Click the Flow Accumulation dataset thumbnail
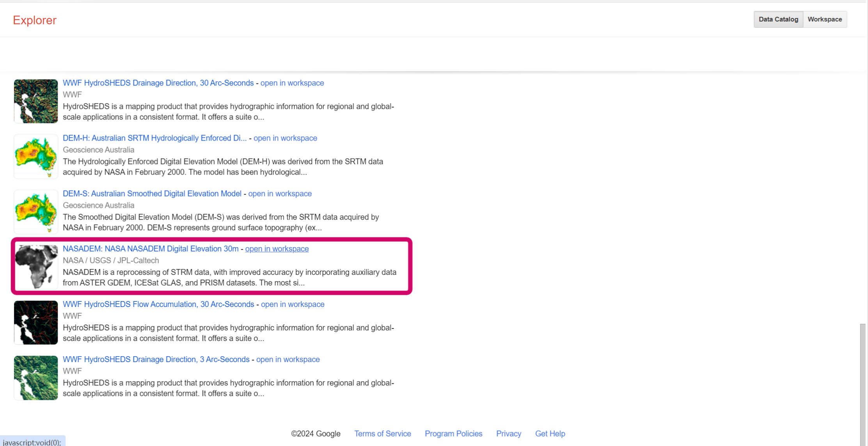This screenshot has width=868, height=446. [36, 322]
